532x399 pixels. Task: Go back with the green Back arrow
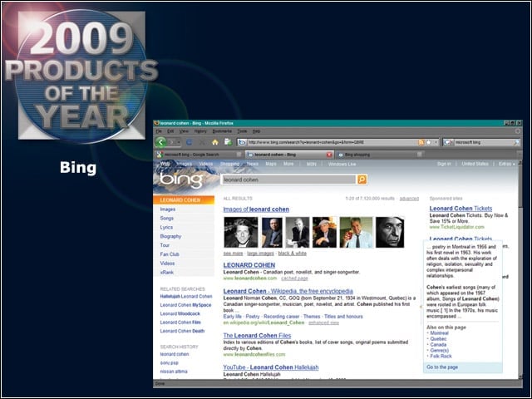click(161, 142)
